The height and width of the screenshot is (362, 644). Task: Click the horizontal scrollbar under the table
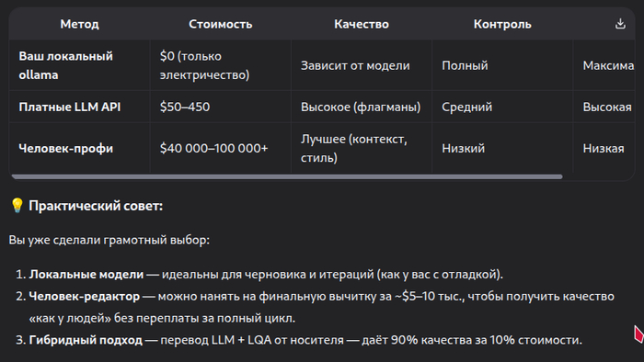click(x=287, y=176)
